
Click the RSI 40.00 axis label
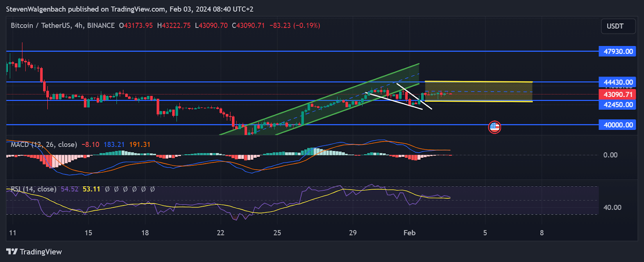point(612,207)
